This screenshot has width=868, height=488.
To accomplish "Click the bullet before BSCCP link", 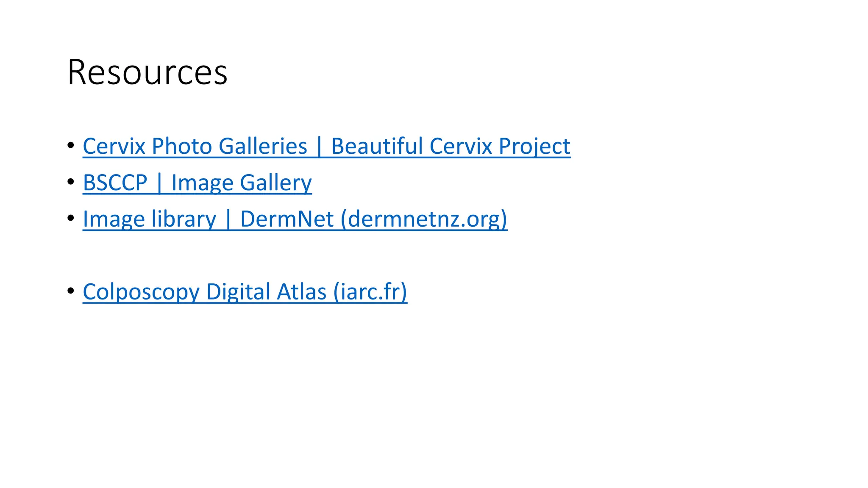I will point(71,182).
